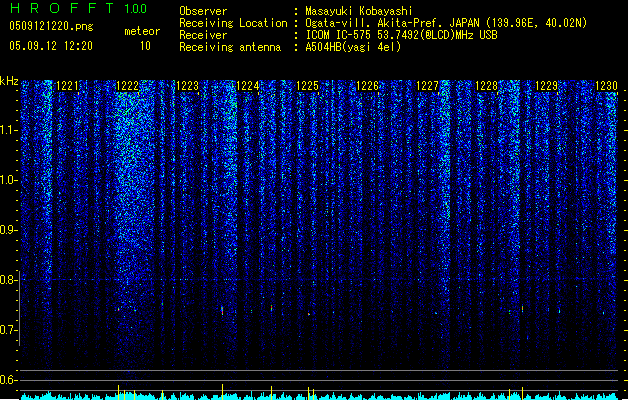Click the 1228 time marker
629x400 pixels.
[486, 86]
